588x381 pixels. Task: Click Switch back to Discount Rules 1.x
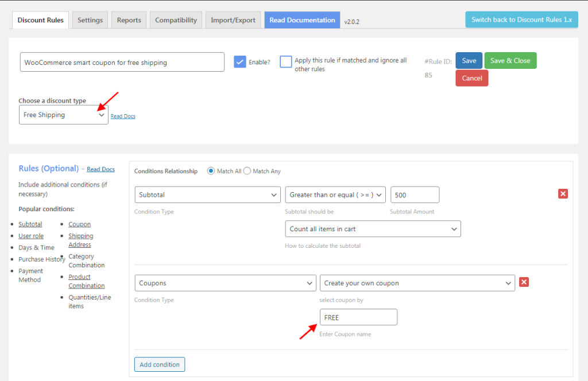click(x=521, y=20)
